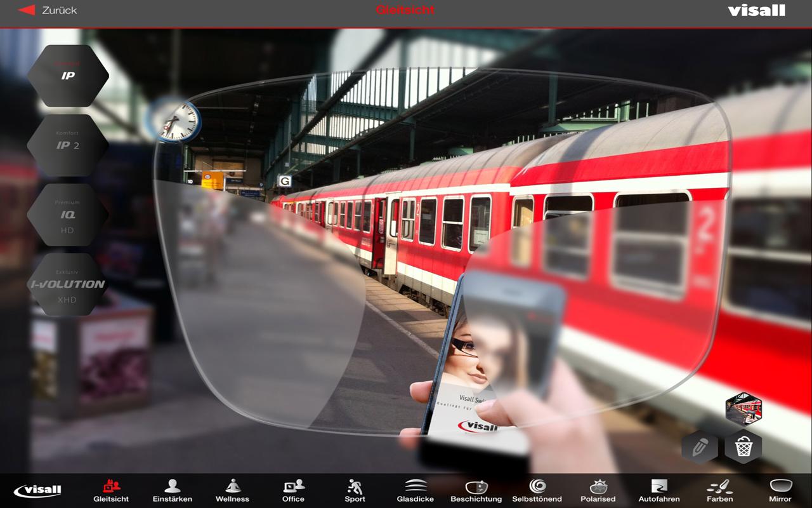Select the Standard IP lens tier
The image size is (812, 508).
coord(67,76)
